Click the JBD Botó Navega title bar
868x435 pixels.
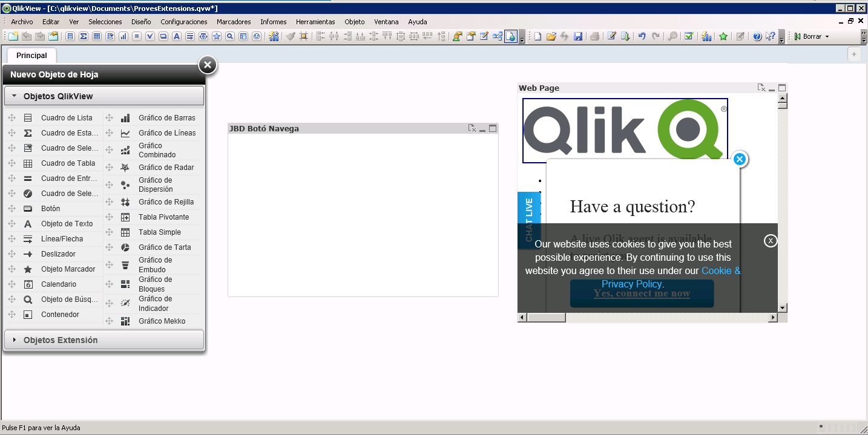coord(363,128)
